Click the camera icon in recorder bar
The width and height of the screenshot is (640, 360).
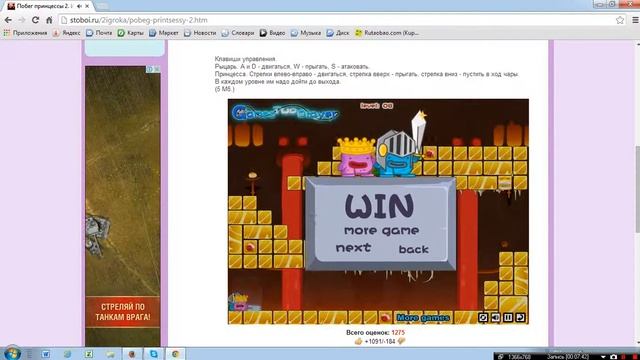pyautogui.click(x=613, y=357)
